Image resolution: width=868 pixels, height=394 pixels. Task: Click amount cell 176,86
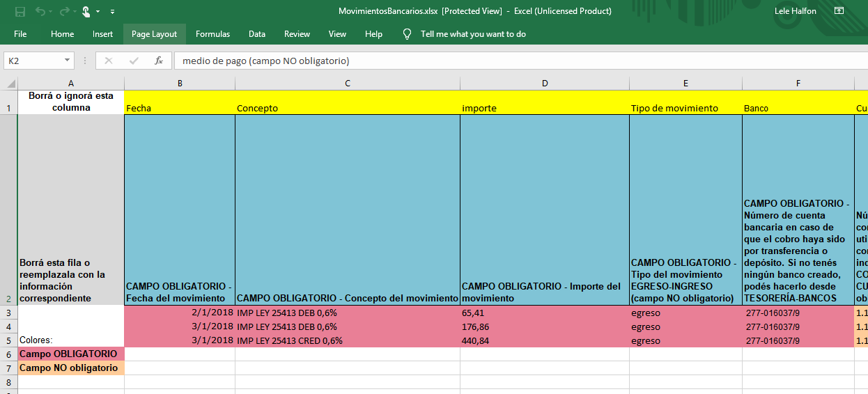pyautogui.click(x=545, y=326)
